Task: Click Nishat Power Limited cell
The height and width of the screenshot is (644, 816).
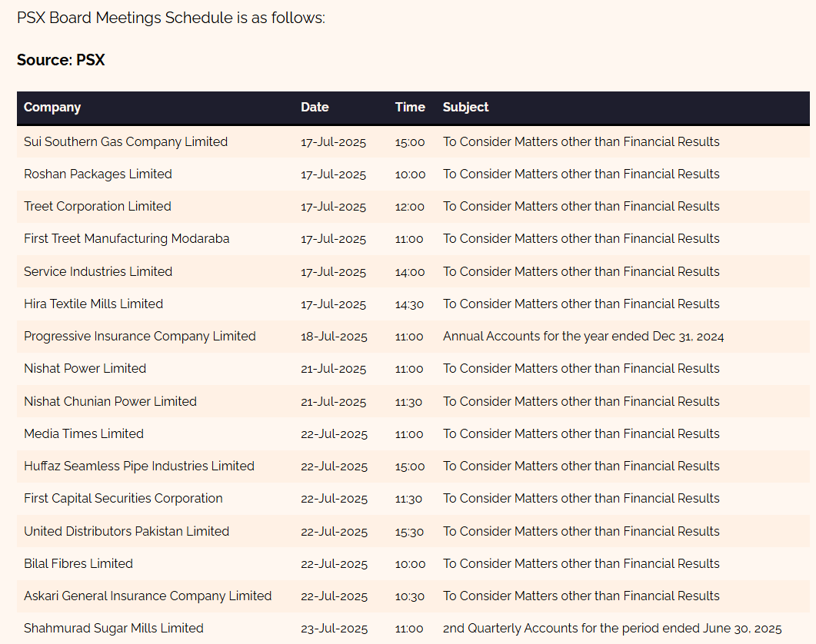Action: point(85,368)
